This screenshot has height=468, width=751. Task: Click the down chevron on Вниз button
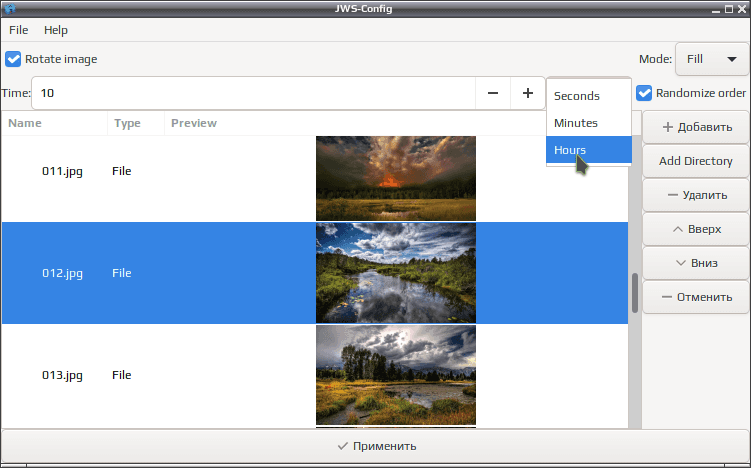(681, 263)
